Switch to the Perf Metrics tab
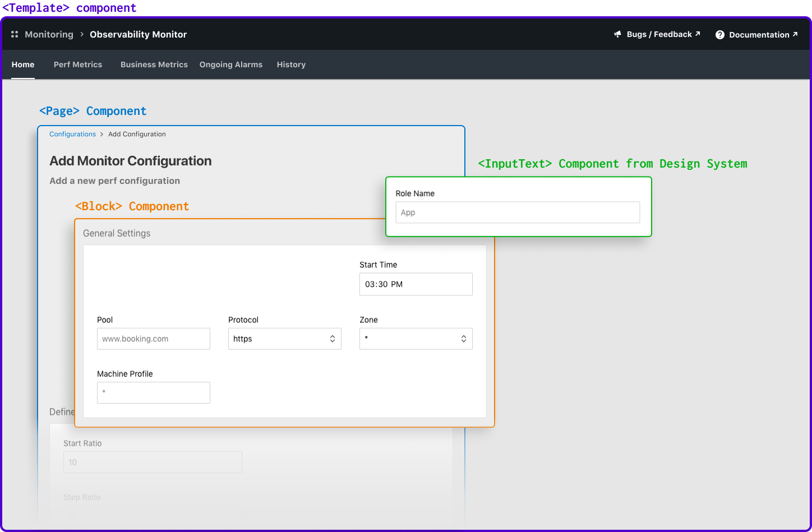 pos(78,64)
